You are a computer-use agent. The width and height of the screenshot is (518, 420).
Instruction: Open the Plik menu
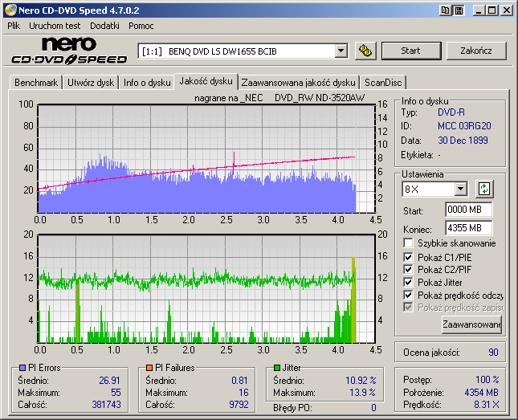pos(14,26)
